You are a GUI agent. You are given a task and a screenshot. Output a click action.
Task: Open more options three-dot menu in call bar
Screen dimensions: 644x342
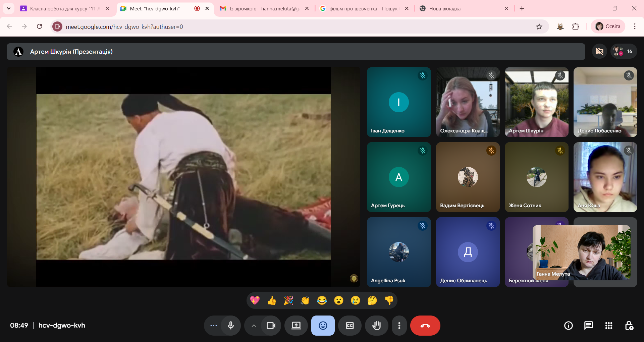click(399, 326)
